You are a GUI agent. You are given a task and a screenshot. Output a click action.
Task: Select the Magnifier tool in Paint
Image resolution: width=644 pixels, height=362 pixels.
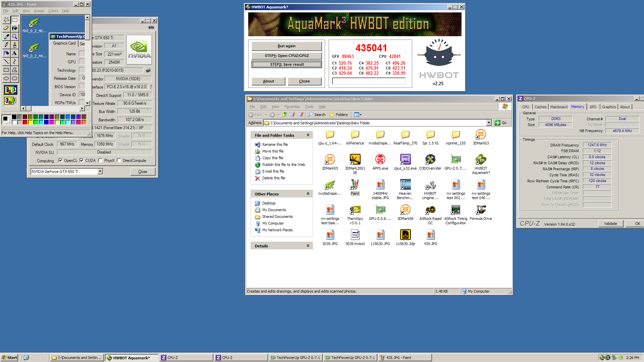[14, 37]
